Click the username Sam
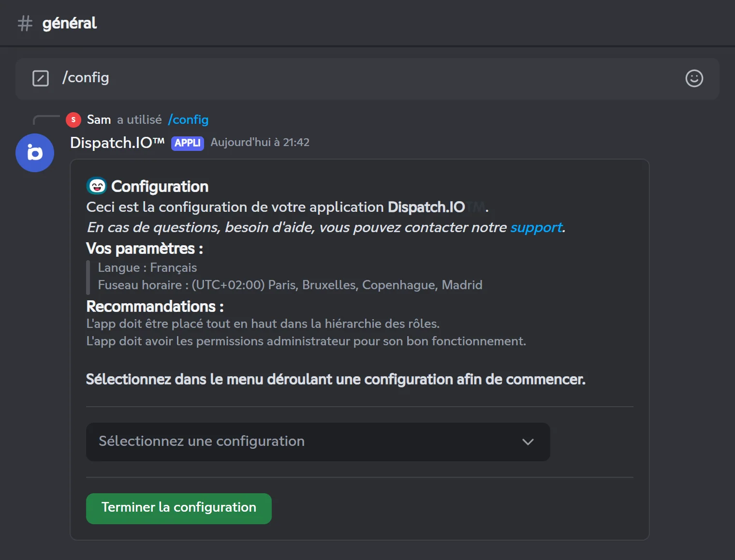Viewport: 735px width, 560px height. [x=99, y=119]
